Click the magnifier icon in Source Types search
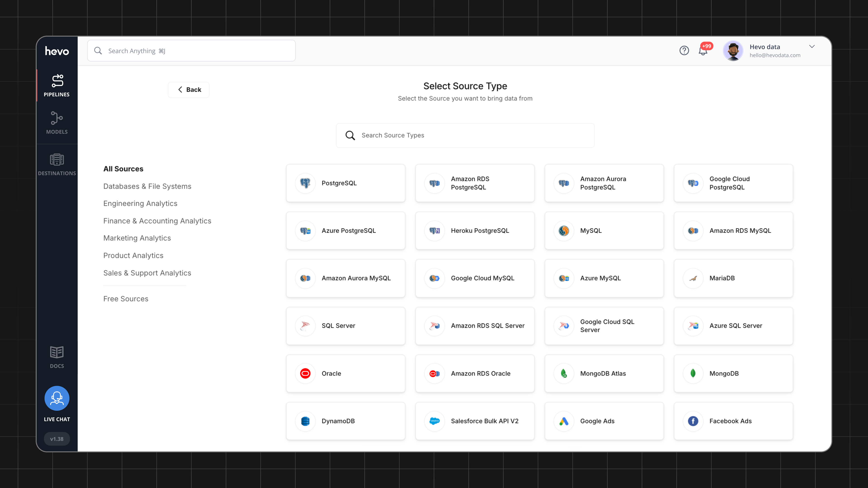The height and width of the screenshot is (488, 868). click(x=350, y=135)
